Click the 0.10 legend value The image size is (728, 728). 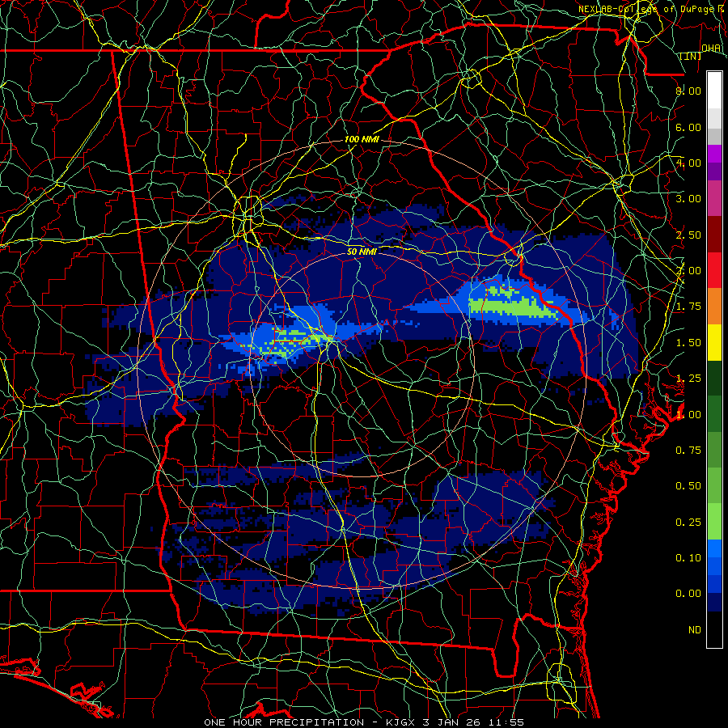coord(688,558)
